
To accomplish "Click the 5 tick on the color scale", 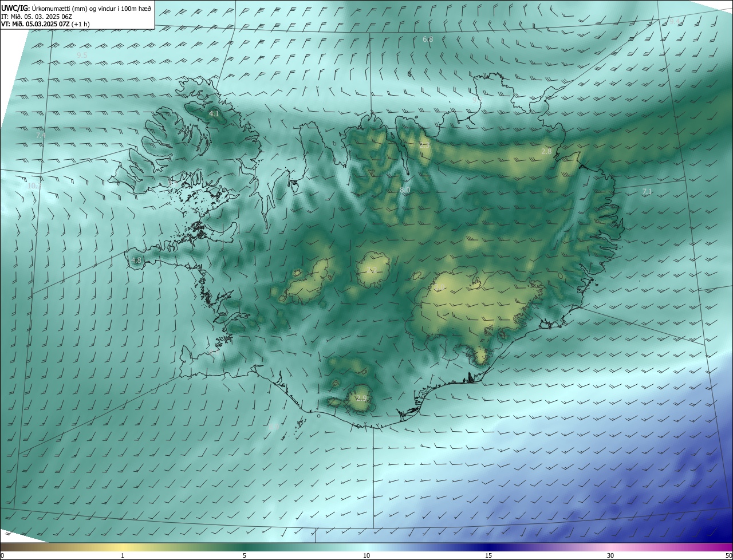I will pos(245,555).
